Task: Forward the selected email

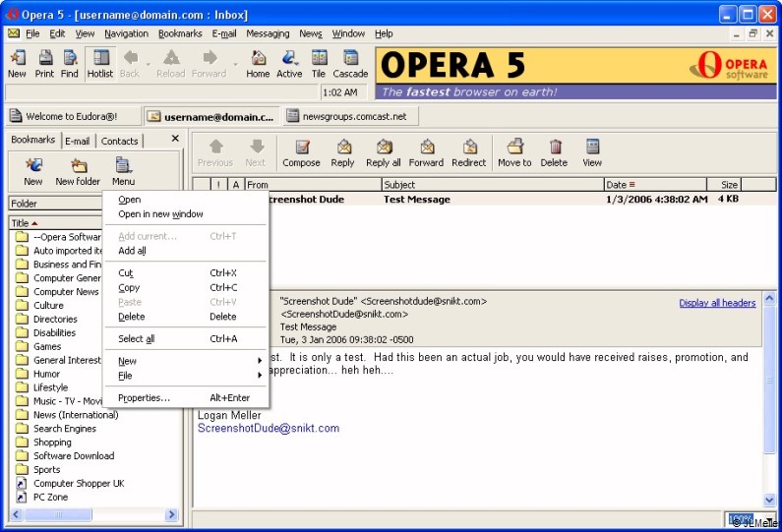Action: pos(426,153)
